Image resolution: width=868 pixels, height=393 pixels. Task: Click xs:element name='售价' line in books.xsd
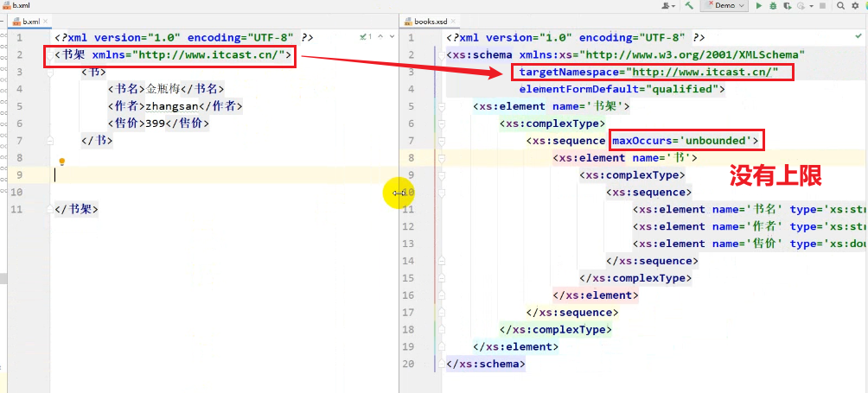click(x=750, y=244)
